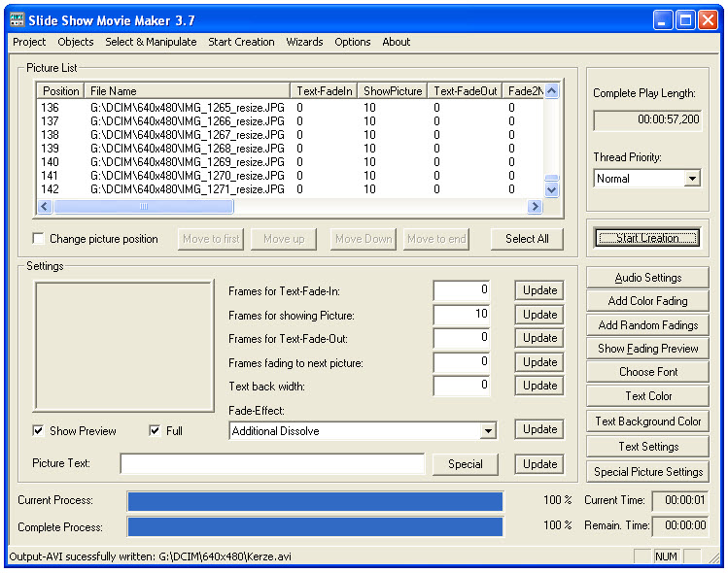Open the Wizards menu
Viewport: 728px width, 573px height.
pyautogui.click(x=304, y=42)
